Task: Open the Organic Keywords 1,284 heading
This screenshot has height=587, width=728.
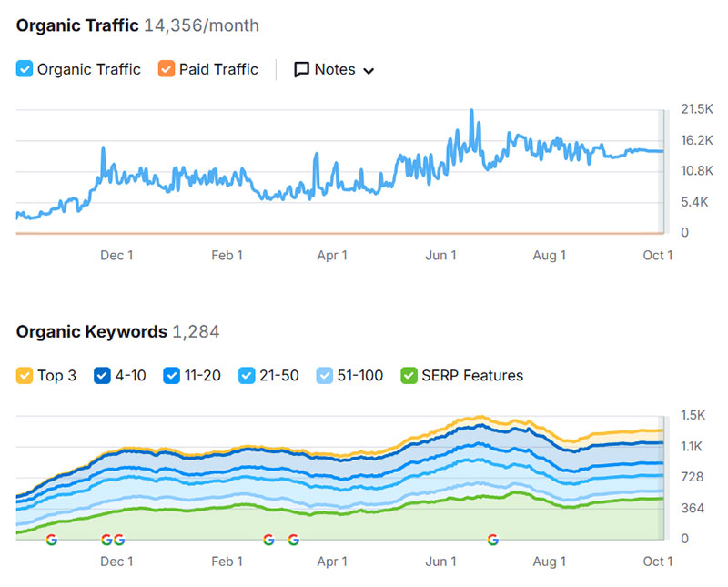Action: coord(117,332)
